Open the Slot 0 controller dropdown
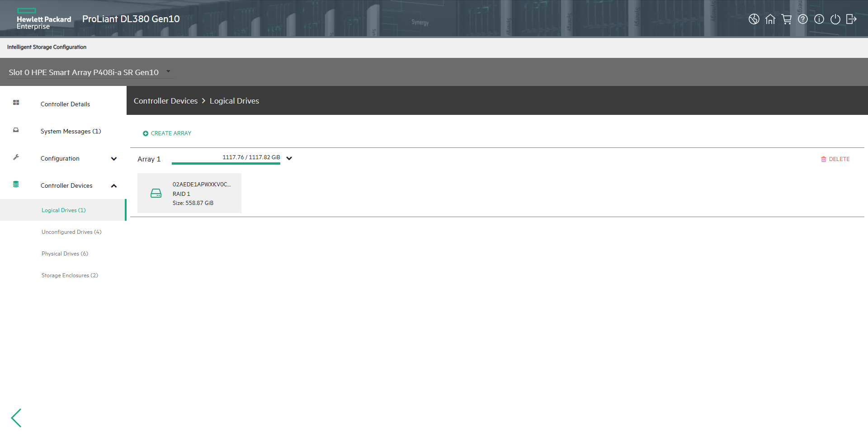Image resolution: width=868 pixels, height=441 pixels. coord(168,71)
